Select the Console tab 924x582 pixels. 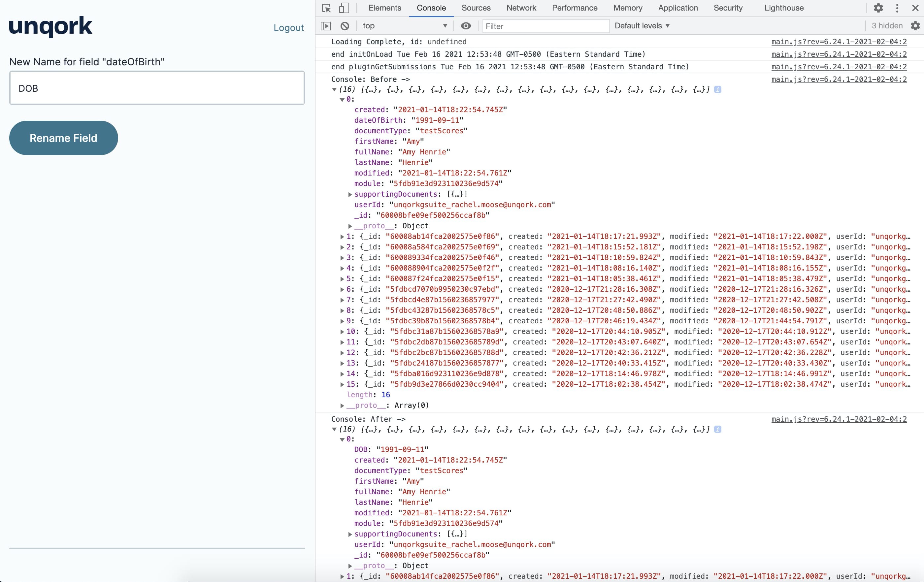click(431, 8)
